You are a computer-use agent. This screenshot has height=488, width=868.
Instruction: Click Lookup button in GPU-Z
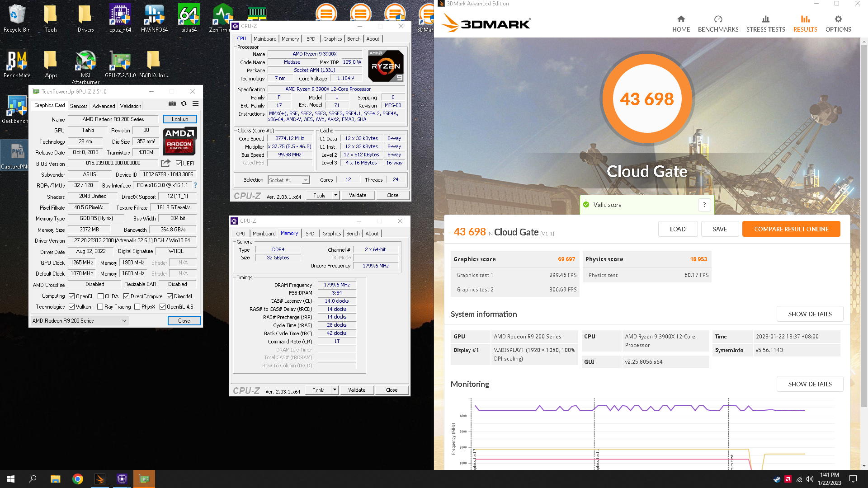click(x=180, y=119)
